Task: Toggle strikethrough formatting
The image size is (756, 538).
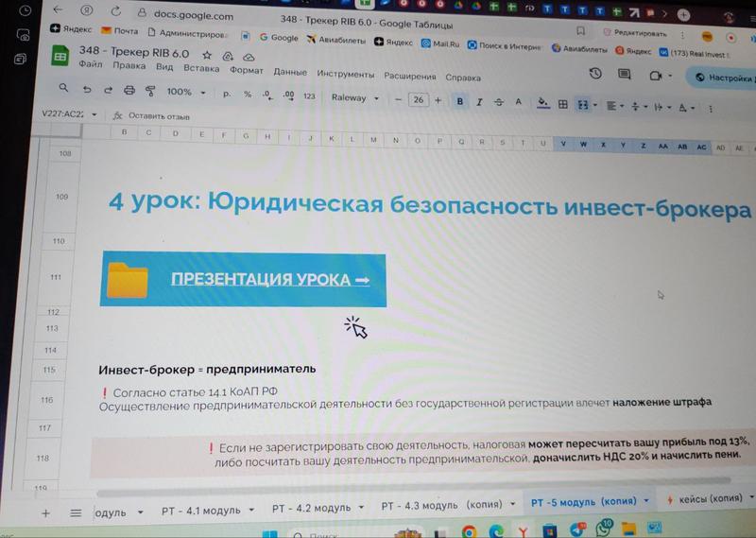Action: (498, 101)
